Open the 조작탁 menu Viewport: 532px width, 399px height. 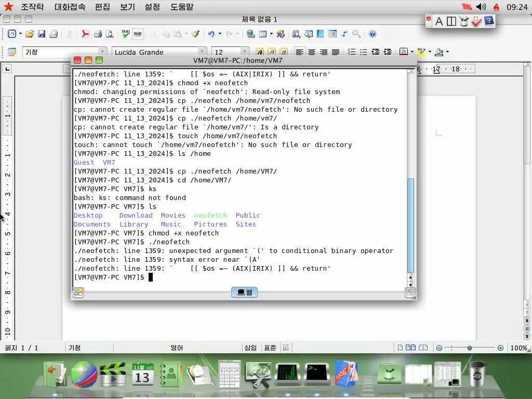(x=32, y=7)
